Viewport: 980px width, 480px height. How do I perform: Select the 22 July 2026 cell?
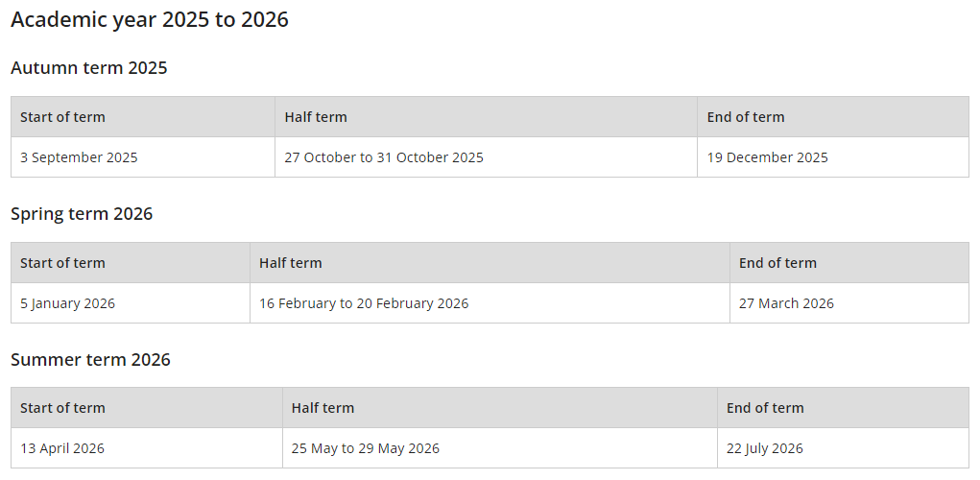click(843, 448)
